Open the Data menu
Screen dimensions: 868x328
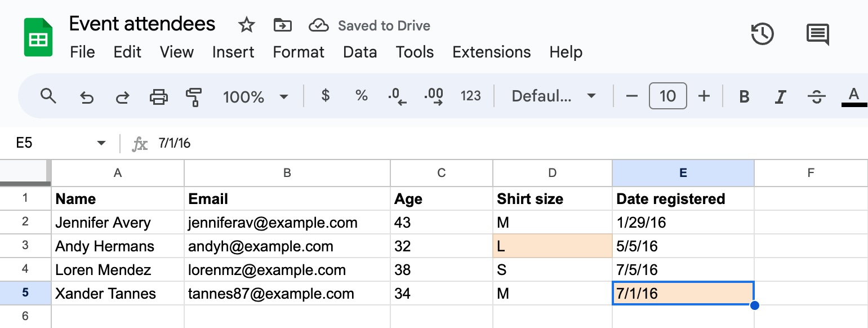360,52
